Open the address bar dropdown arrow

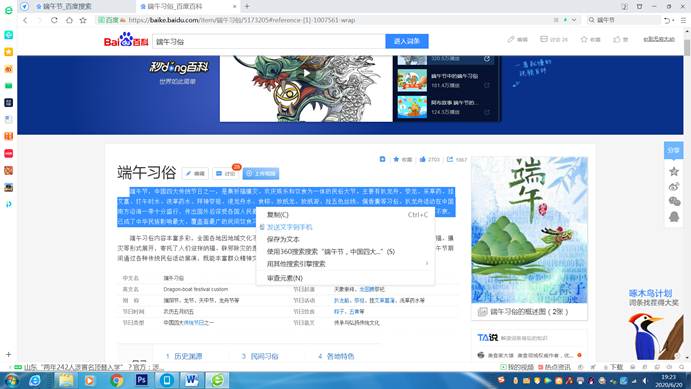click(x=574, y=20)
